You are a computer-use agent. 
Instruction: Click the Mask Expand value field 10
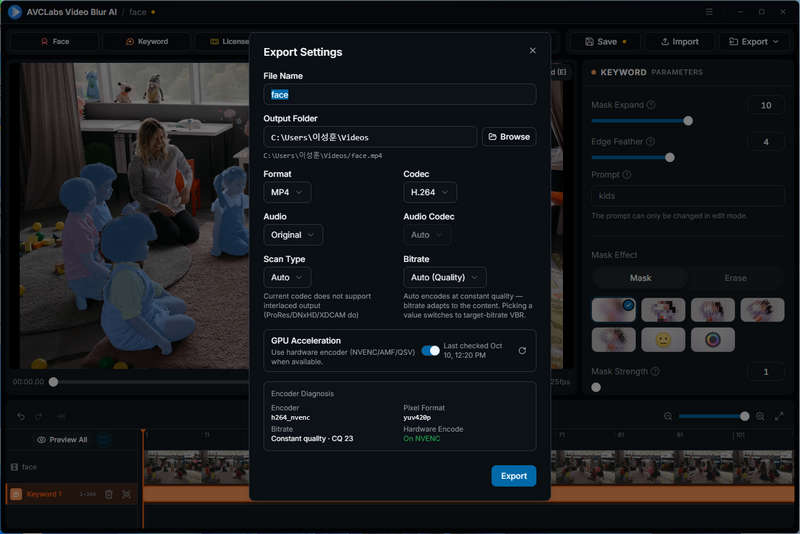point(766,105)
